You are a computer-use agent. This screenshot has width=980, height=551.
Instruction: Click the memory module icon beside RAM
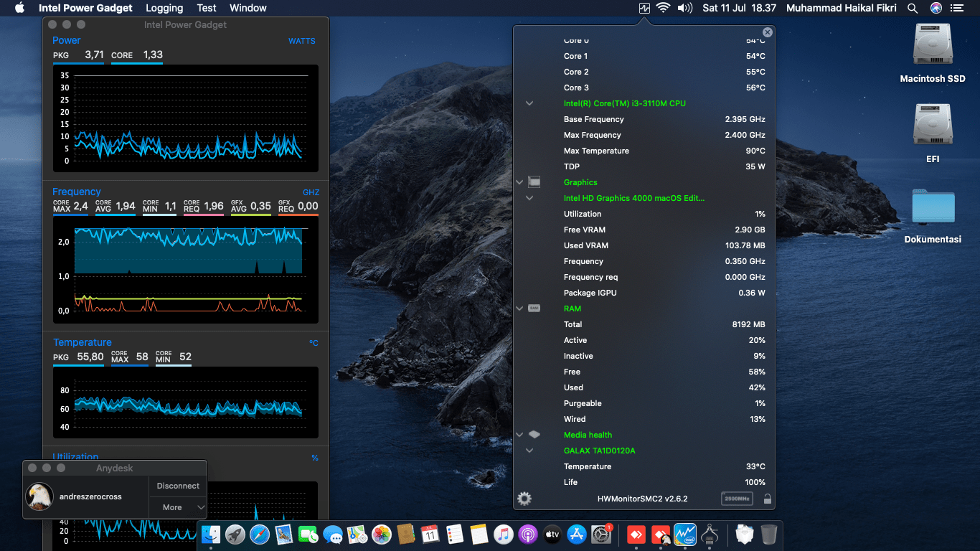[534, 309]
